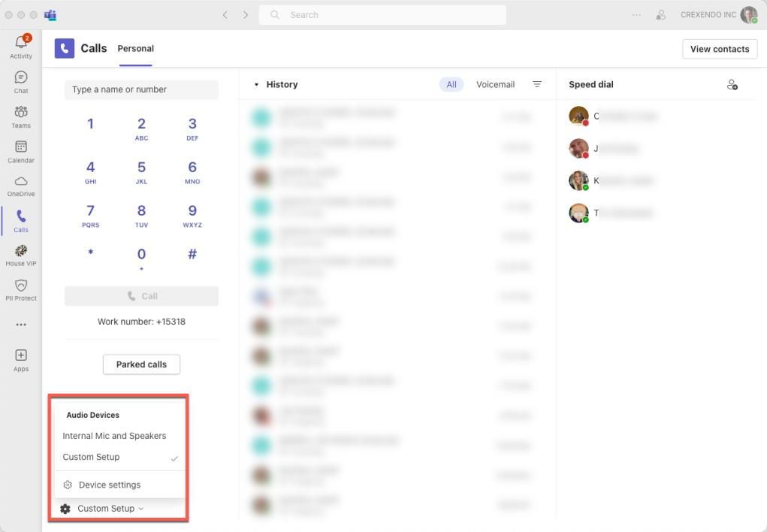Collapse the History section triangle
This screenshot has height=532, width=767.
coord(256,85)
